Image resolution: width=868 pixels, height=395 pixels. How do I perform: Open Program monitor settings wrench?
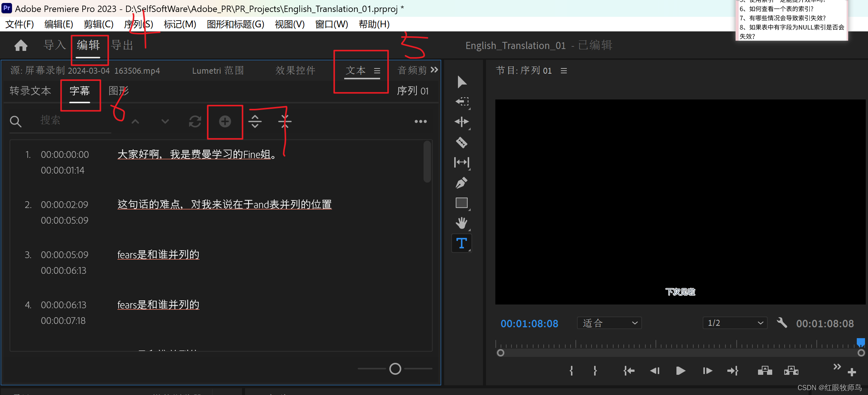[x=782, y=323]
